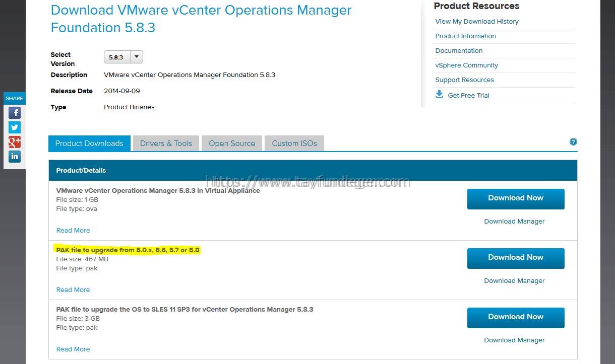Viewport: 615px width, 364px height.
Task: Click the Product Binaries type value
Action: [x=129, y=107]
